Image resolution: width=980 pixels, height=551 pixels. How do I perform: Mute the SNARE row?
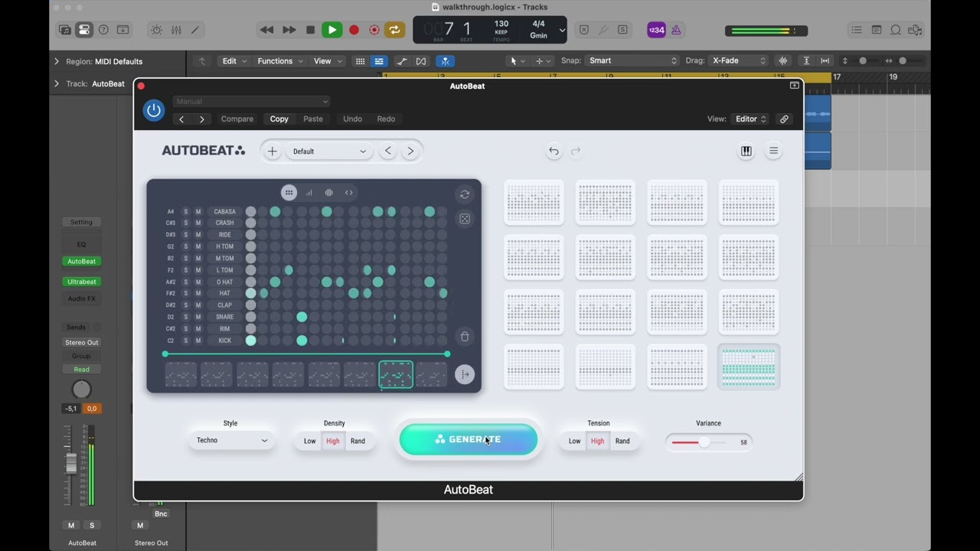pyautogui.click(x=198, y=317)
